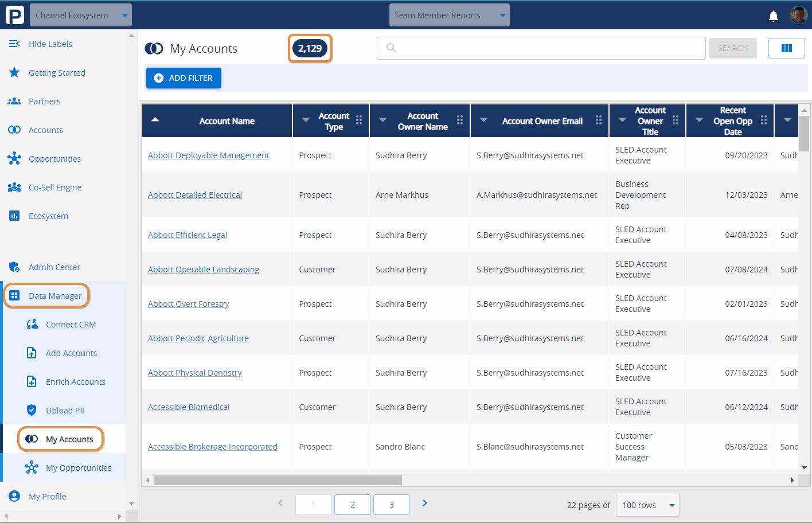Image resolution: width=812 pixels, height=523 pixels.
Task: Open the column chooser button
Action: [x=787, y=48]
